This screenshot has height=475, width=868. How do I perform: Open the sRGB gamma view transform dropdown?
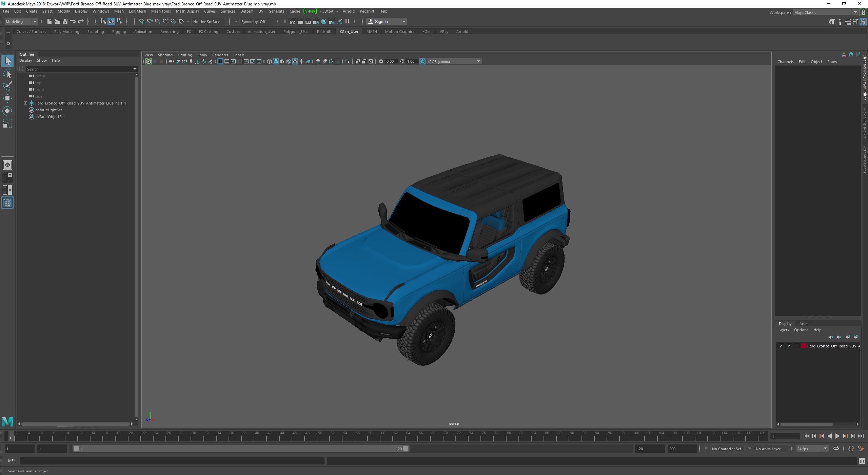pos(454,61)
